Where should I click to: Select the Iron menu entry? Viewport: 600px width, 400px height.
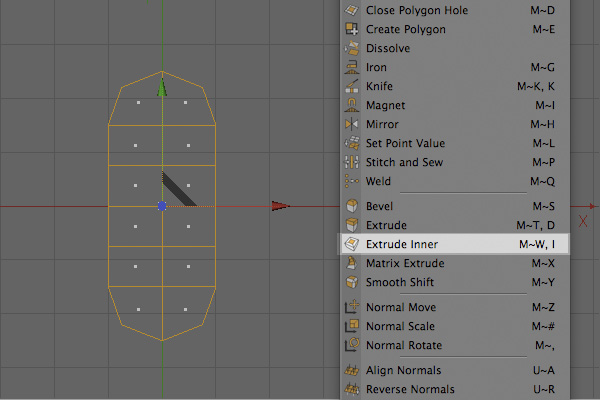click(x=455, y=67)
